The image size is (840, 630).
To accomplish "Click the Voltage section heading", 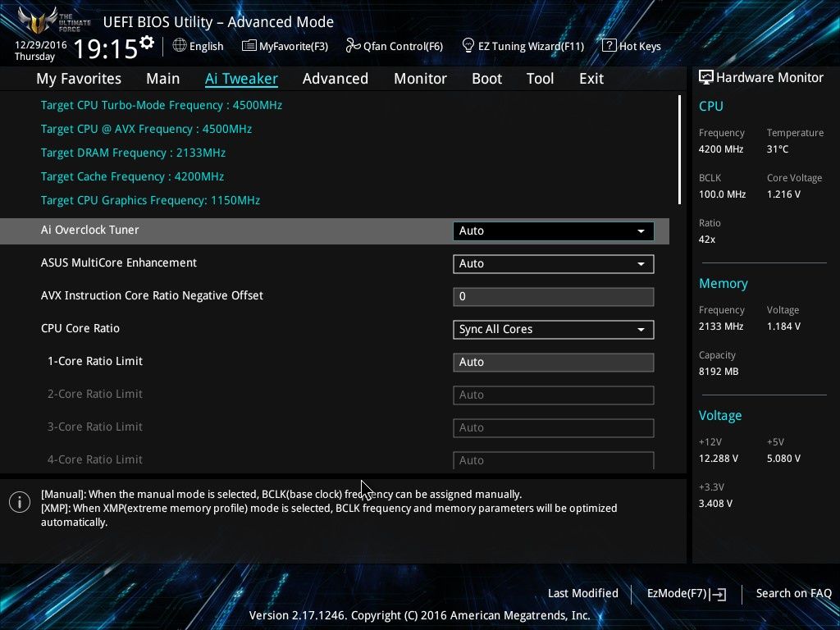I will 720,416.
